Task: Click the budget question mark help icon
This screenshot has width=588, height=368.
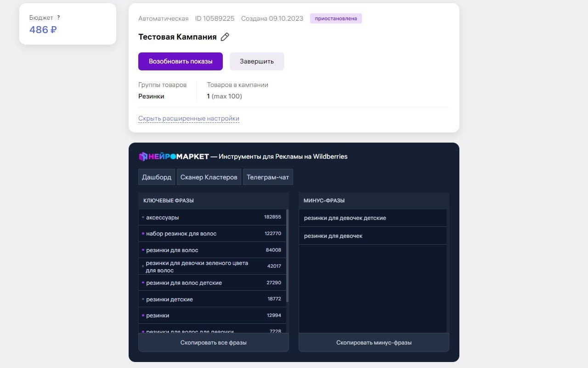Action: pyautogui.click(x=58, y=17)
